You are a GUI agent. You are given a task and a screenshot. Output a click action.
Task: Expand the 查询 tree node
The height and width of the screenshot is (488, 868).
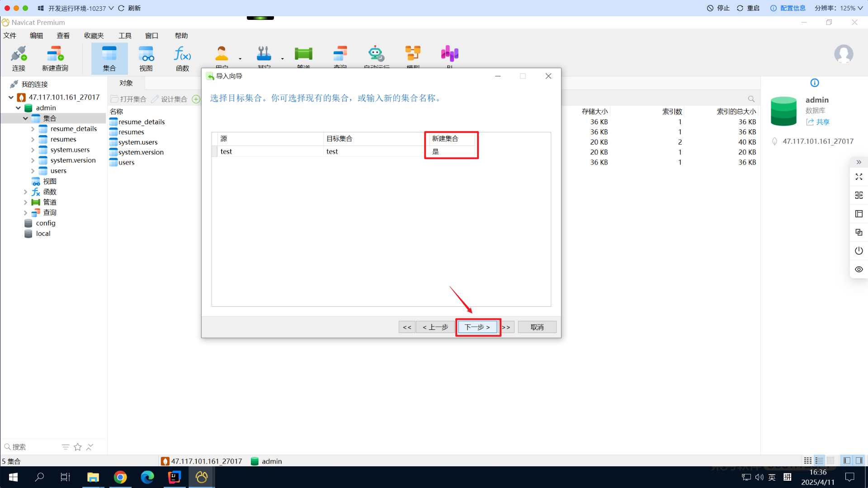[25, 213]
